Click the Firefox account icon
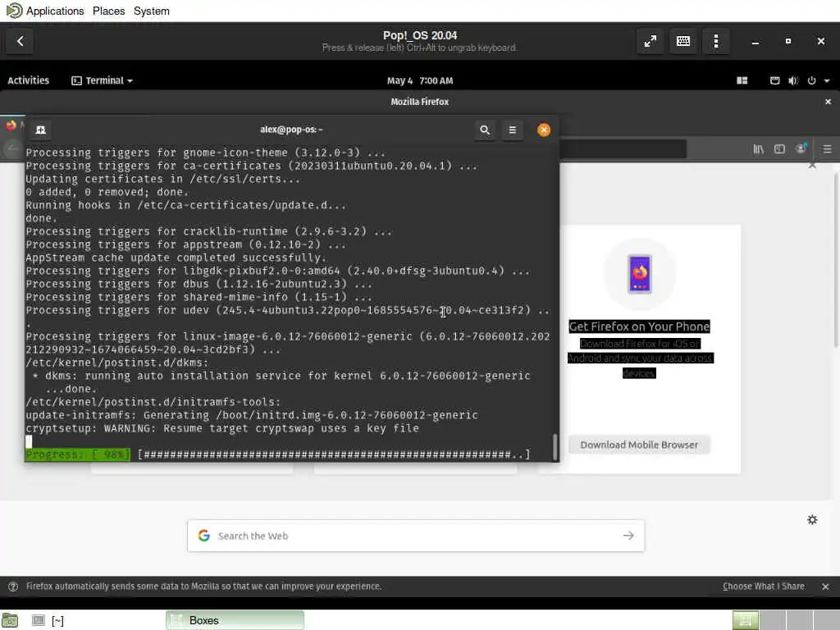Screen dimensions: 840x630 coord(801,149)
